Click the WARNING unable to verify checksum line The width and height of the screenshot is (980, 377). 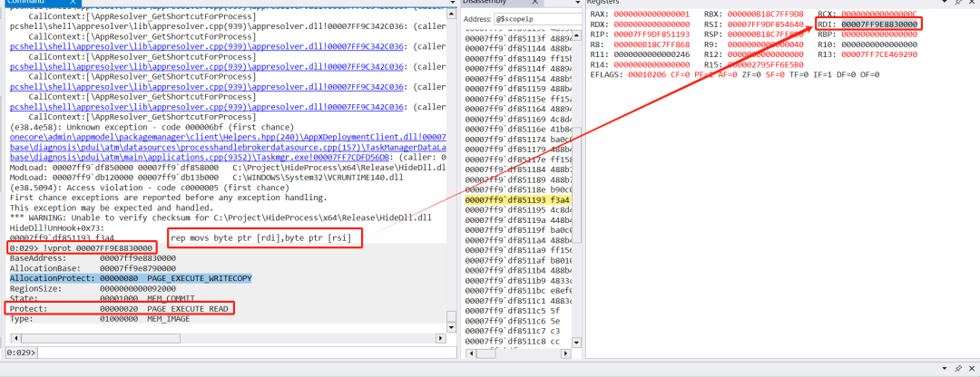point(220,217)
